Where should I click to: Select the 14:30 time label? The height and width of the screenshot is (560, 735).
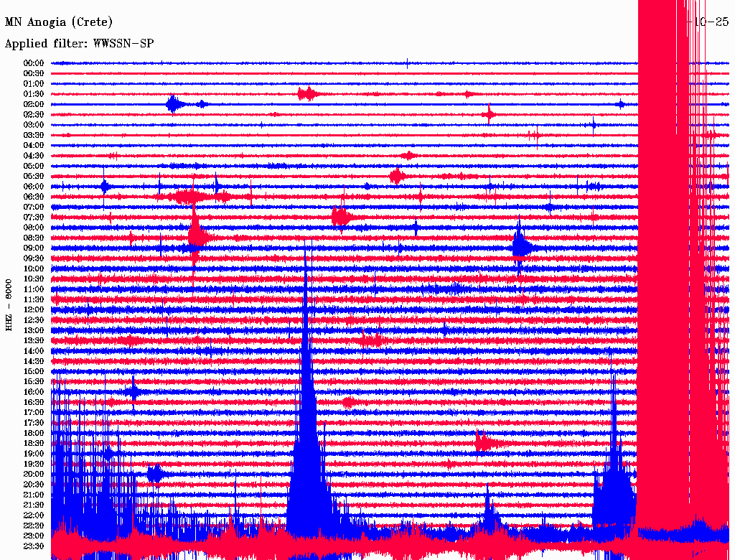click(x=34, y=361)
